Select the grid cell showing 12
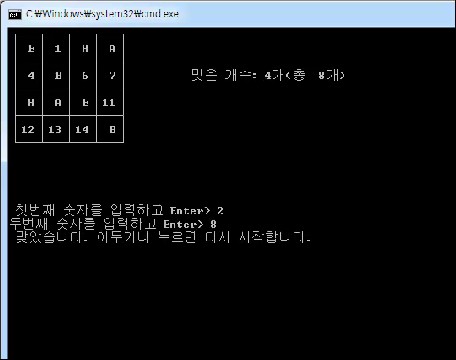456x360 pixels. 28,129
